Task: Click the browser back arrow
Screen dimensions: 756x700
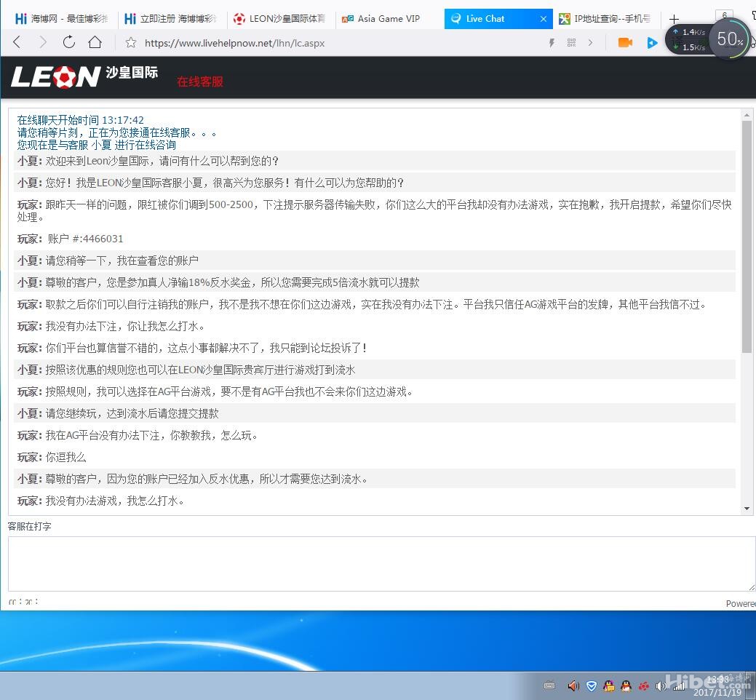Action: [17, 43]
